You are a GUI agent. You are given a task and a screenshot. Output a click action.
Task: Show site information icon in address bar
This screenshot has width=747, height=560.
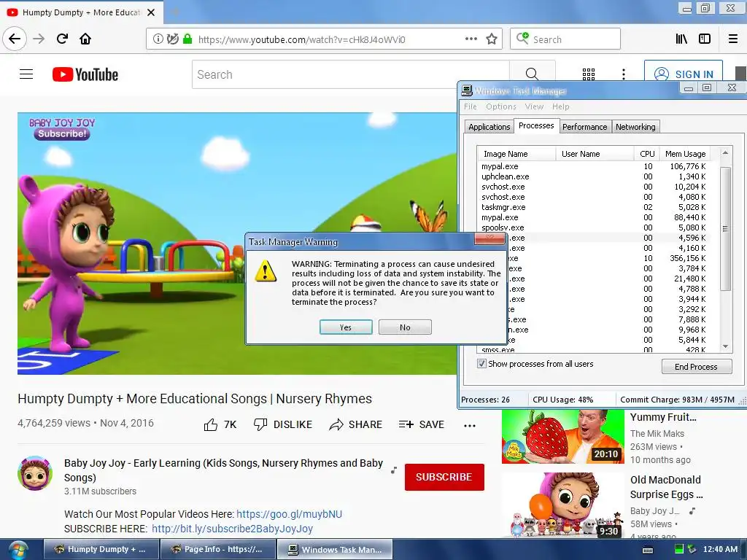point(158,39)
